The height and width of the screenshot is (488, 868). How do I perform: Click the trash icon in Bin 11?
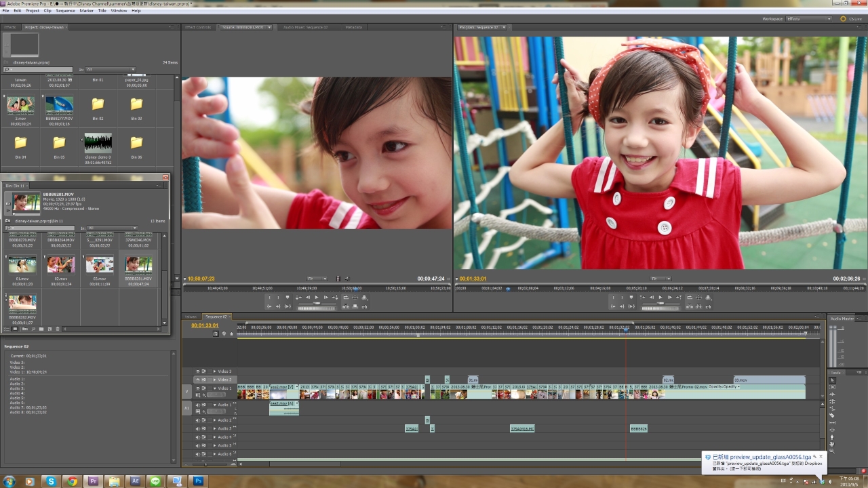[58, 329]
